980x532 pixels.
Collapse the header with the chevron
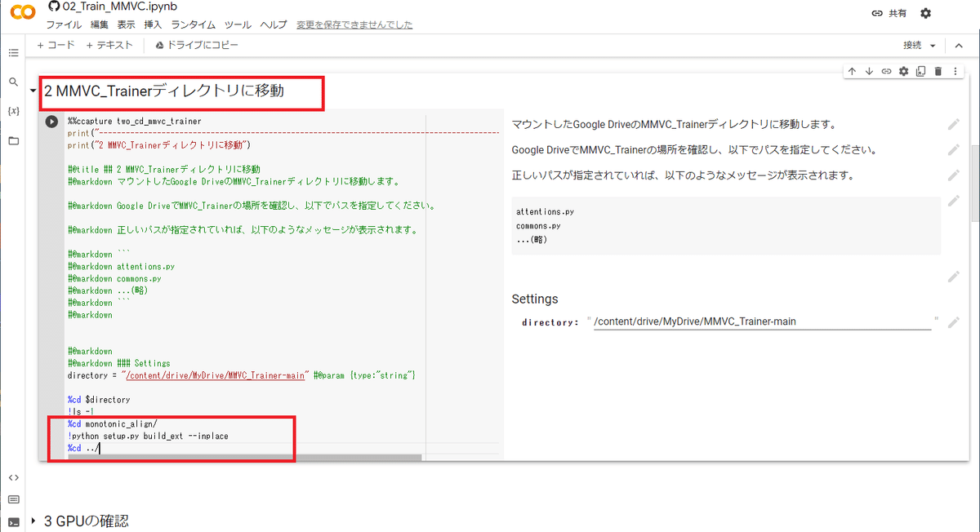pyautogui.click(x=957, y=46)
